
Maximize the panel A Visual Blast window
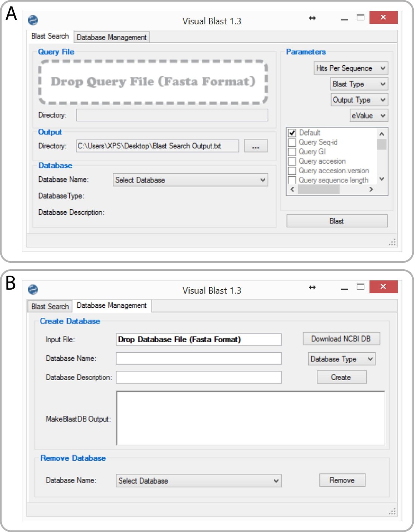coord(361,17)
